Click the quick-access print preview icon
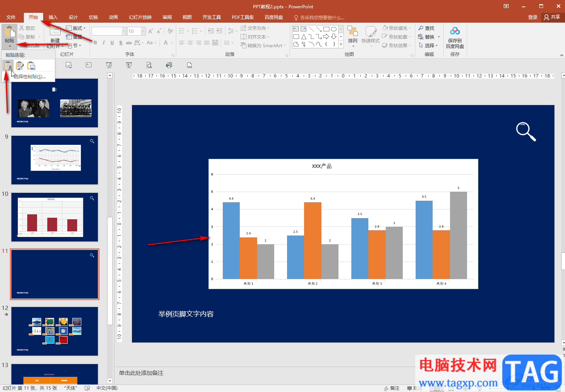Screen dimensions: 565x392 point(149,65)
